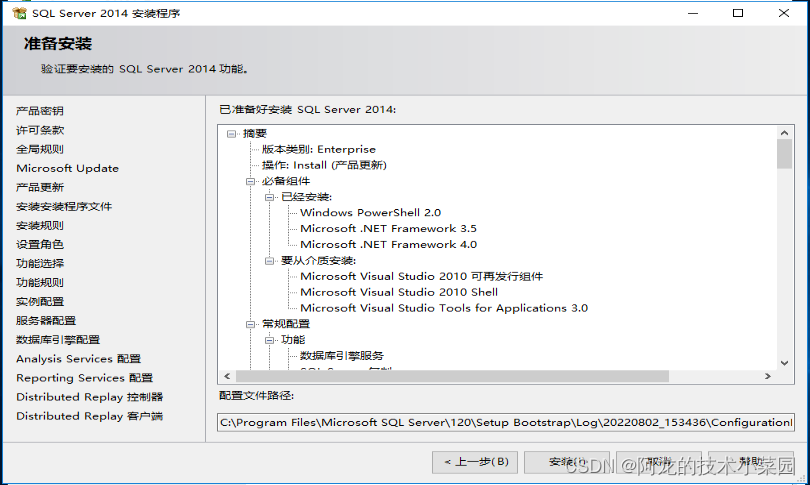Select 安装安装程序文件 step in sidebar
The image size is (810, 485).
64,207
